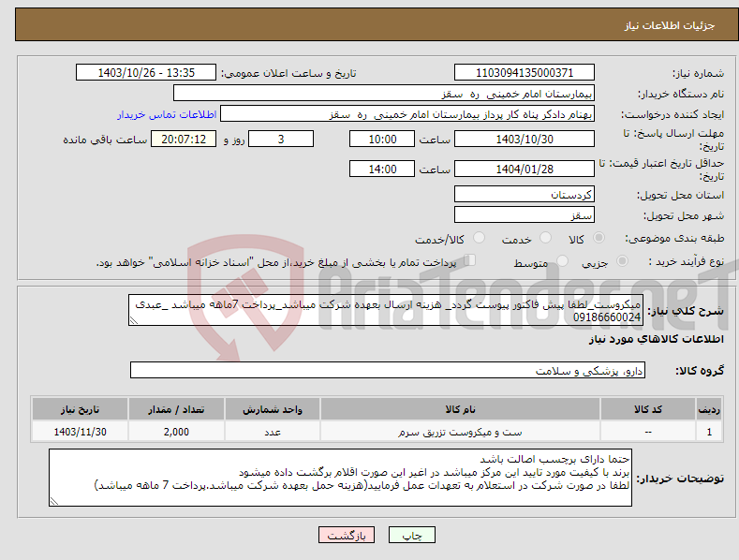Screen dimensions: 739x560
Task: Click the validity time field 14:00
Action: (x=382, y=169)
